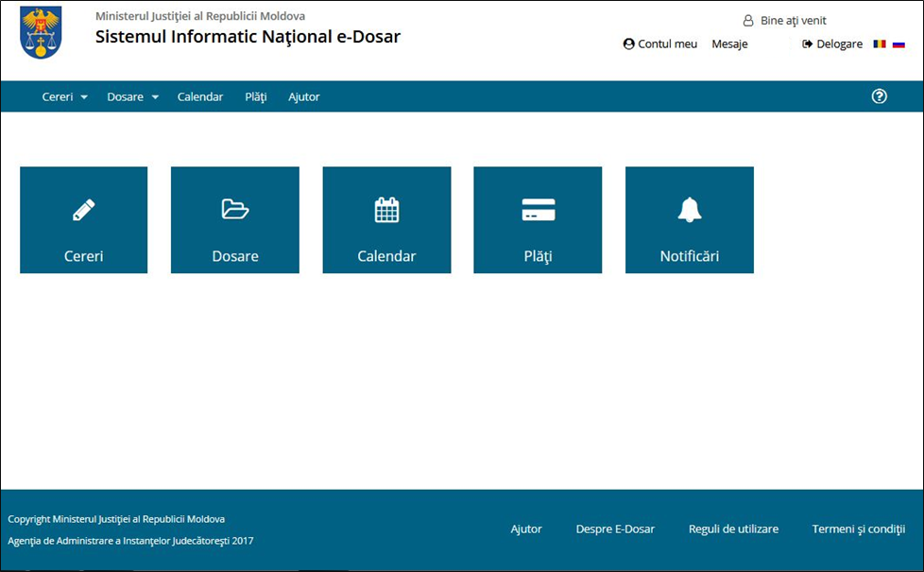Open Plăți from the navigation bar
This screenshot has height=572, width=924.
click(256, 96)
